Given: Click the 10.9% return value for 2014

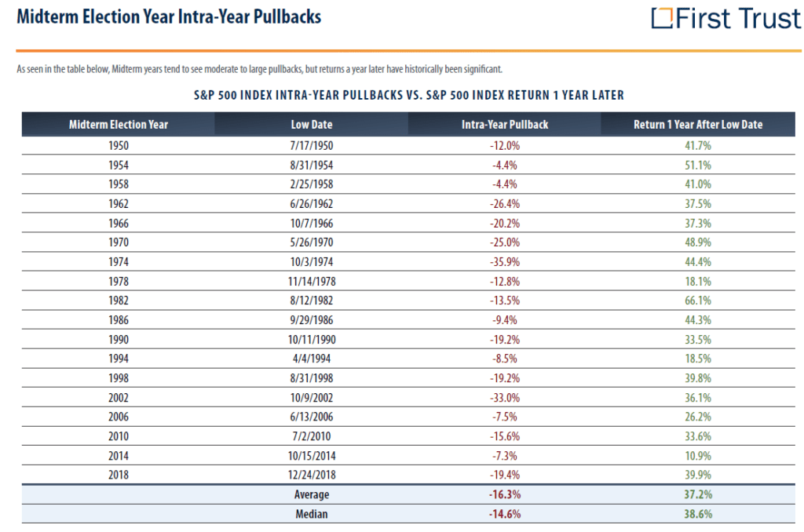Looking at the screenshot, I should [698, 456].
